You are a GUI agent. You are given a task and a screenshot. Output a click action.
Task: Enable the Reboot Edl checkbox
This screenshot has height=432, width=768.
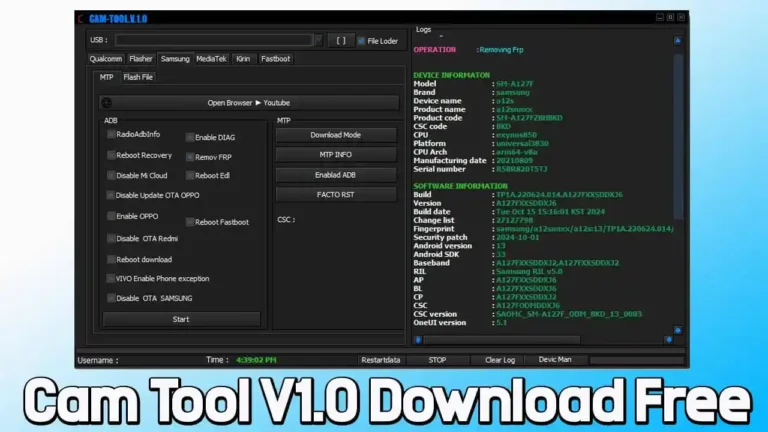[x=190, y=175]
